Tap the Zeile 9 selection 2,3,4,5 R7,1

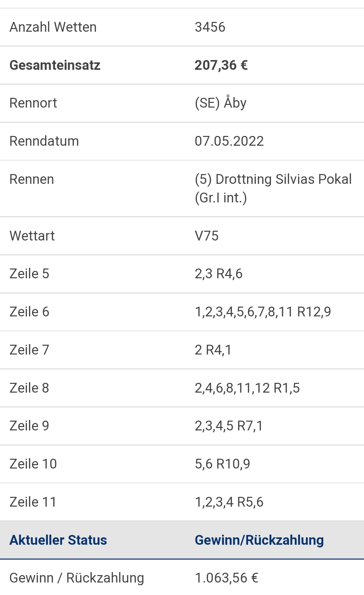pyautogui.click(x=229, y=426)
